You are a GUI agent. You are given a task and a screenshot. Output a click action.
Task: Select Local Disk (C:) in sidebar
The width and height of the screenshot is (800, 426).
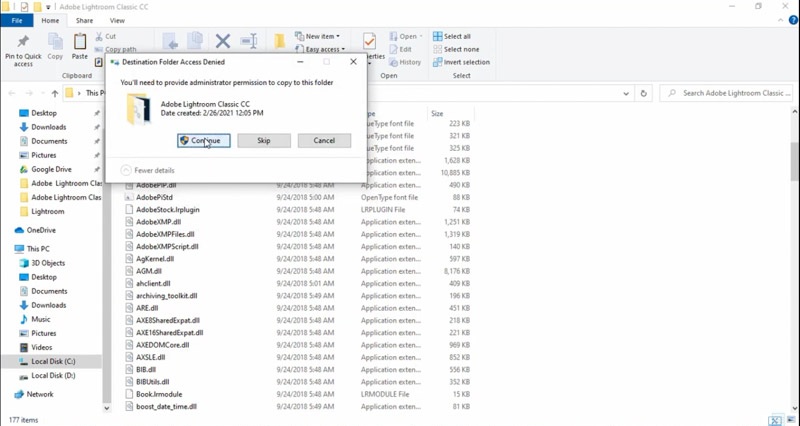(x=53, y=361)
